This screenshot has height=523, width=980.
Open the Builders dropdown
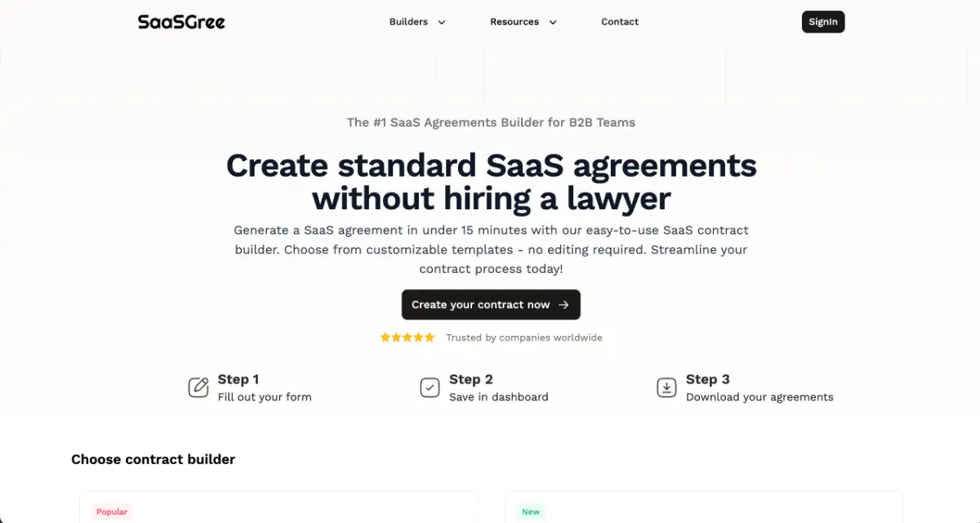(408, 22)
